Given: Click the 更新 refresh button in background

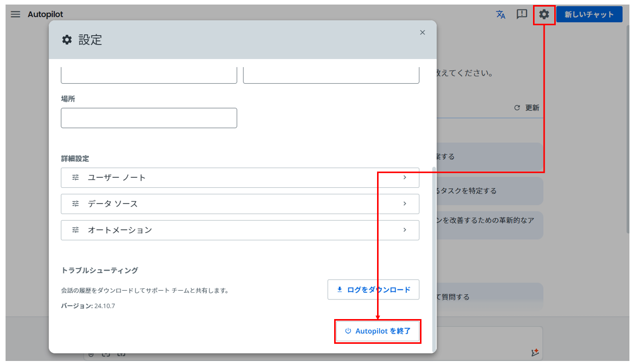Looking at the screenshot, I should tap(526, 108).
